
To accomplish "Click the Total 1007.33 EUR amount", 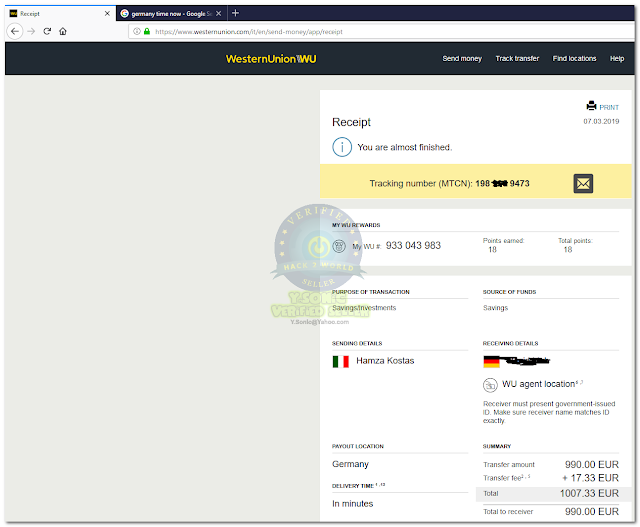I will 589,494.
